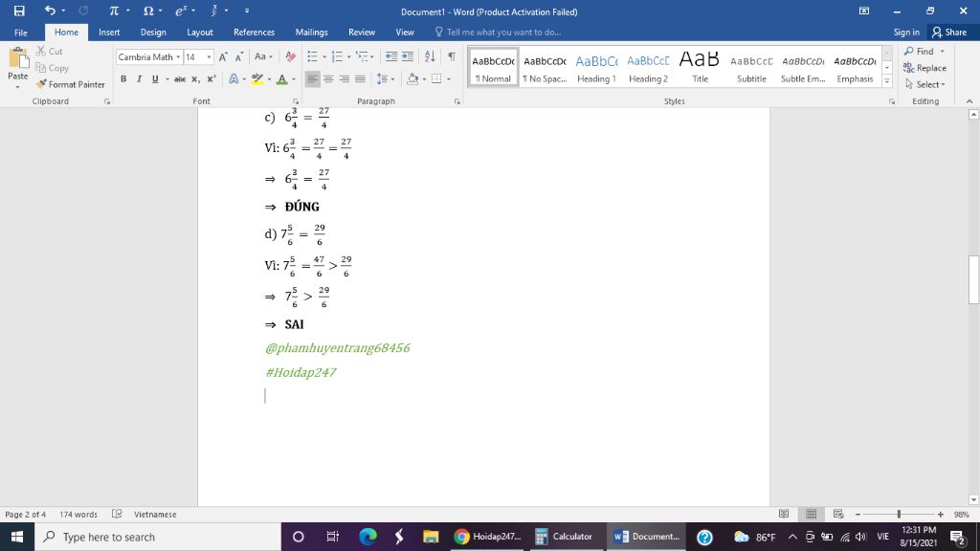
Task: Share the document
Action: (949, 32)
